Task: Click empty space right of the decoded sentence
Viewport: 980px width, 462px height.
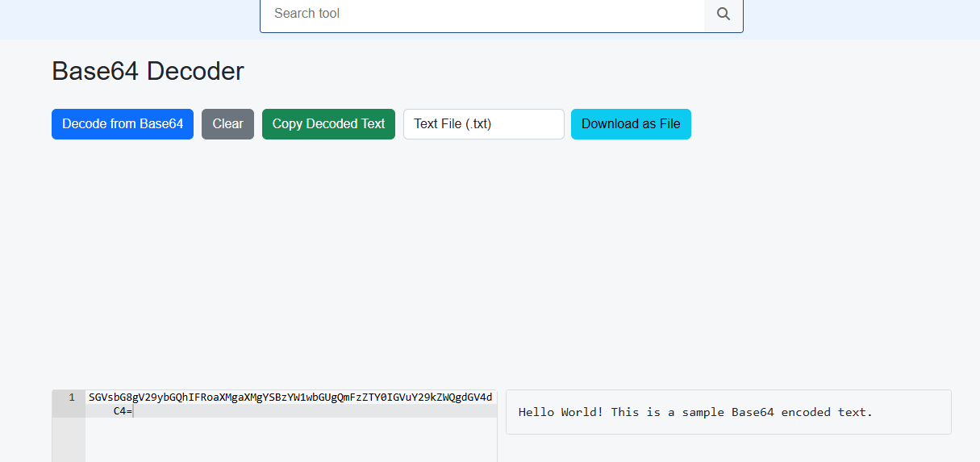Action: (x=911, y=412)
